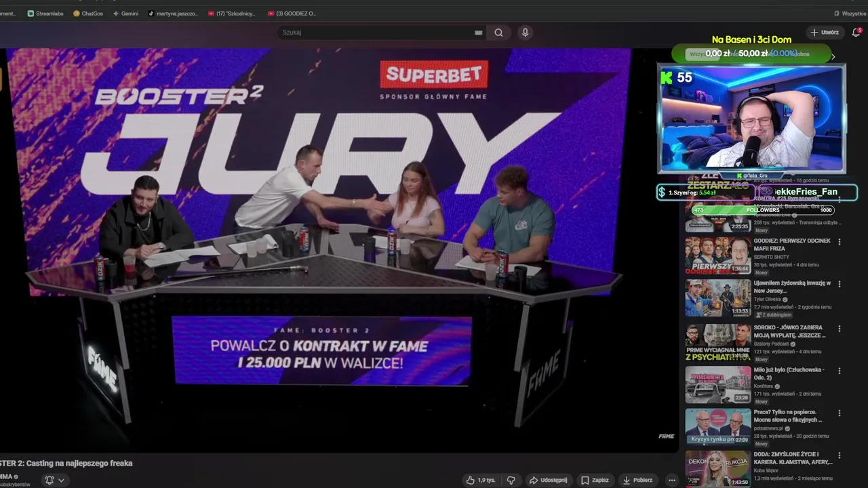This screenshot has width=868, height=488.
Task: Open Ujawniłem żydowską inwazję video thumbnail
Action: pyautogui.click(x=717, y=298)
